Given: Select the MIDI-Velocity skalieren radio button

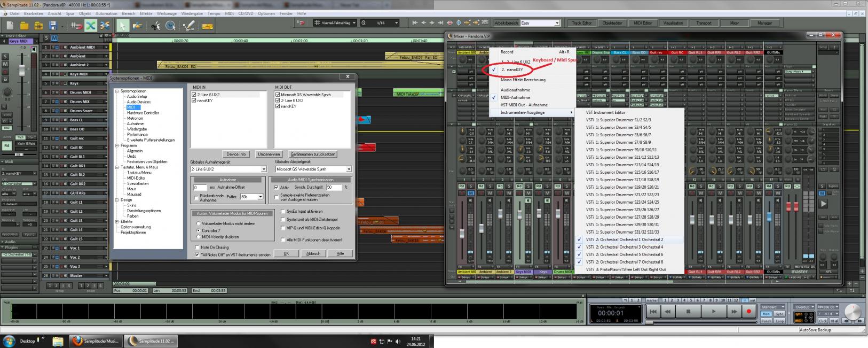Looking at the screenshot, I should pos(199,237).
